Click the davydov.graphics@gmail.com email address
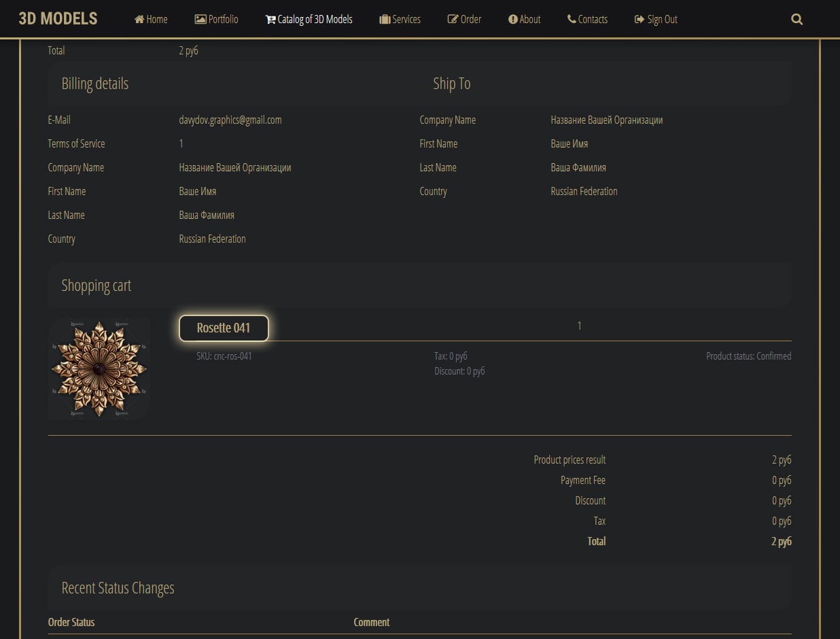Viewport: 840px width, 639px height. coord(230,120)
